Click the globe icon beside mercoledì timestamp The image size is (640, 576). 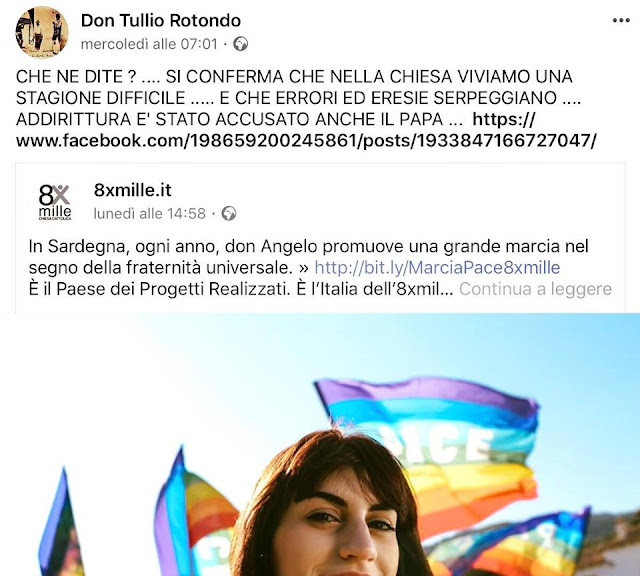click(240, 44)
